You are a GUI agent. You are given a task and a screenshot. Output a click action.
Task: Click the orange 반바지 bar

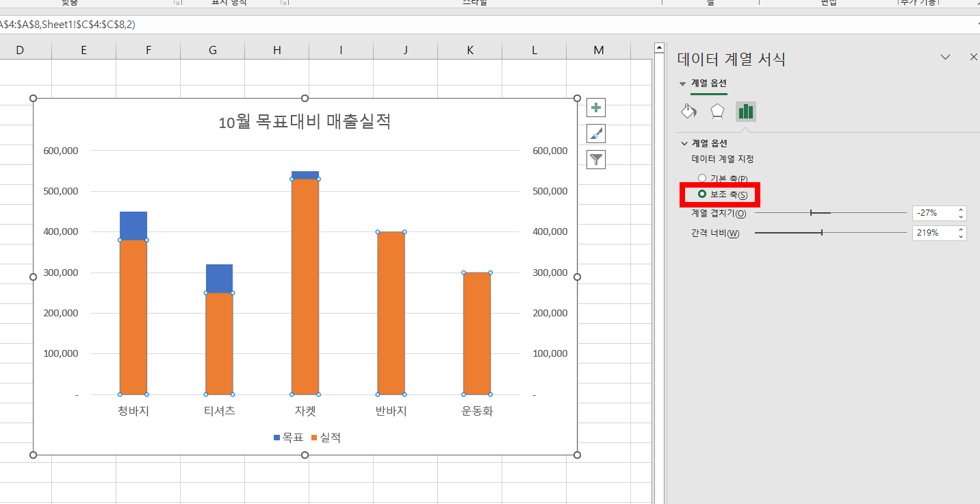pyautogui.click(x=391, y=314)
